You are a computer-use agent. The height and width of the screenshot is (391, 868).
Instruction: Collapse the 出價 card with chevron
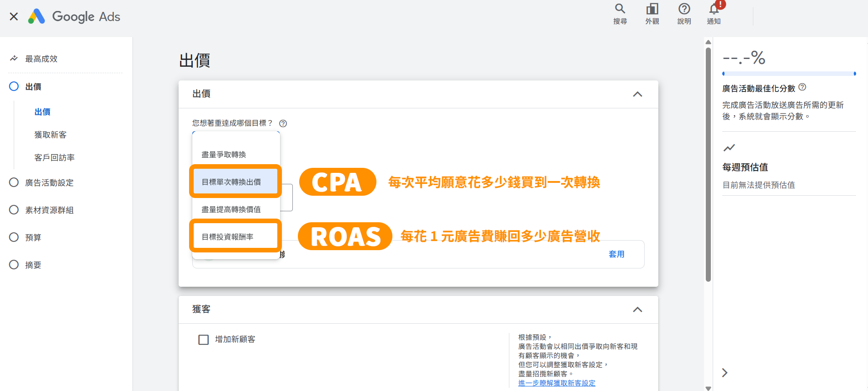[637, 94]
